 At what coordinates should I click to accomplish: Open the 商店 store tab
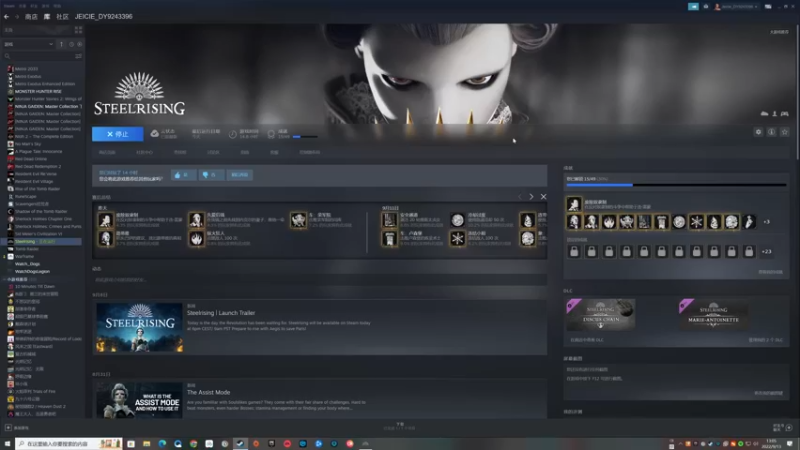point(31,17)
